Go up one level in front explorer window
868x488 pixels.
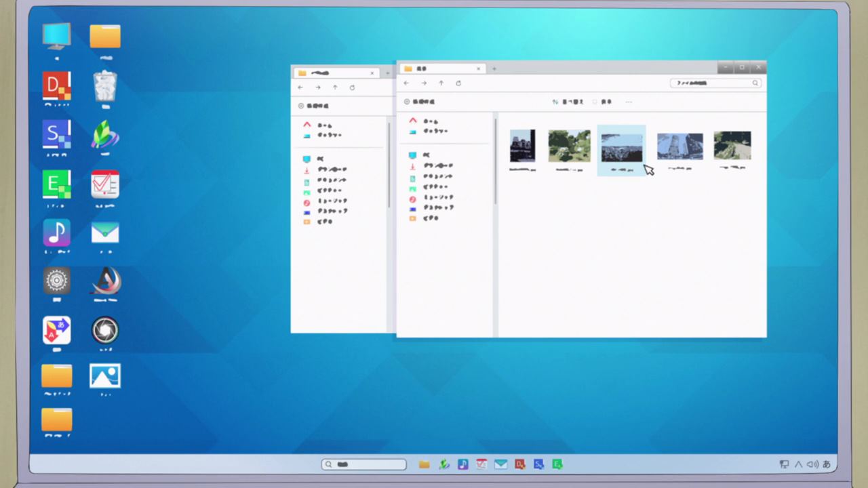tap(441, 83)
